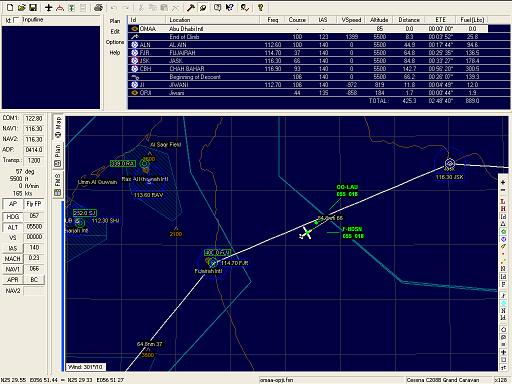The width and height of the screenshot is (512, 384).
Task: Click the yellow light bulb help icon
Action: pos(261,7)
